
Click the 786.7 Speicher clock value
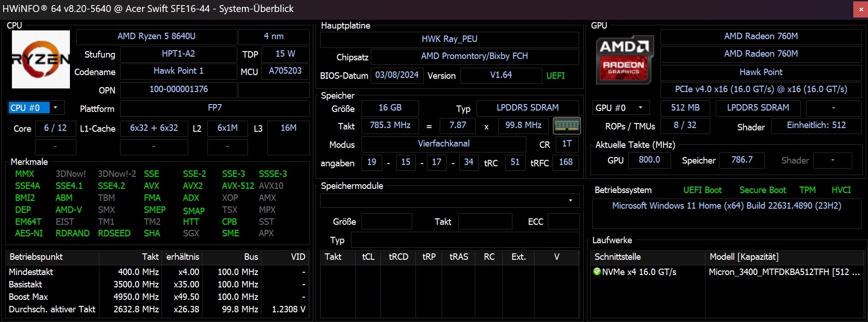[742, 160]
